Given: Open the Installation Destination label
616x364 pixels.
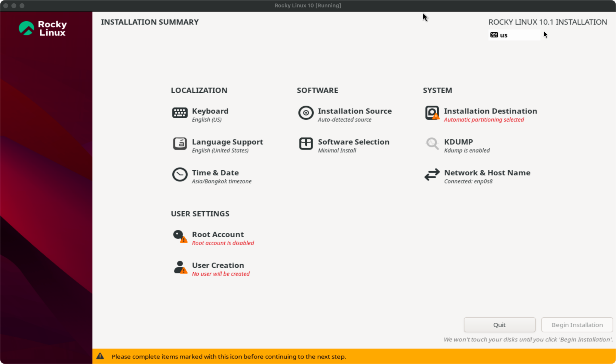Looking at the screenshot, I should (x=491, y=111).
